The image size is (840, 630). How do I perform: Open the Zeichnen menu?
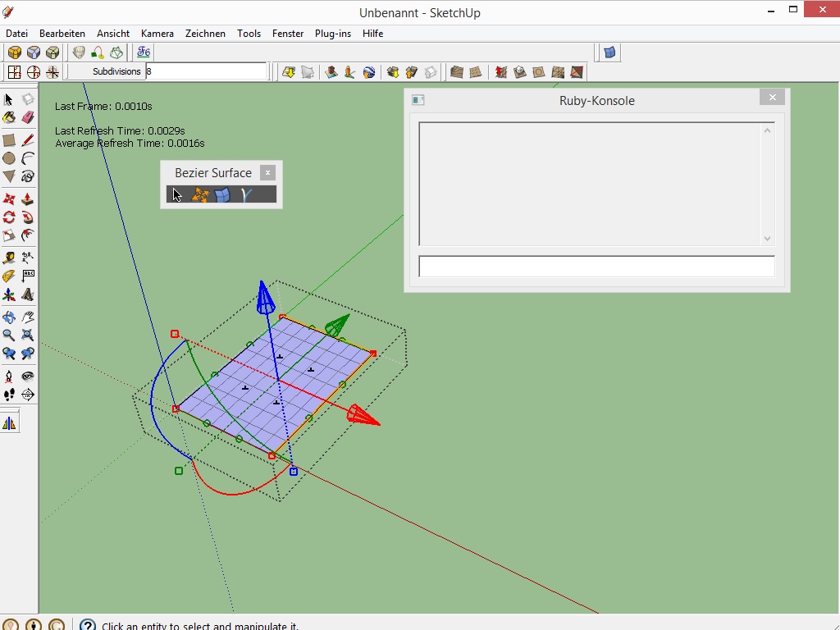(205, 34)
